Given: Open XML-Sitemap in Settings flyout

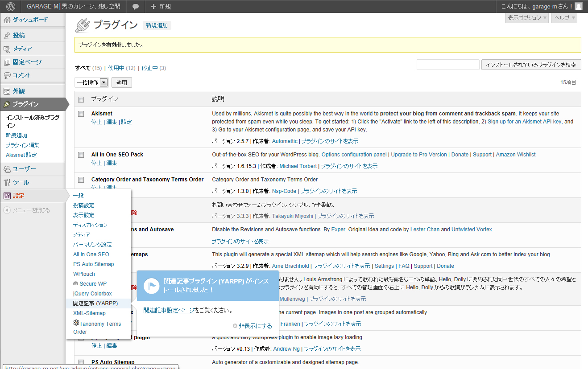Looking at the screenshot, I should 89,313.
